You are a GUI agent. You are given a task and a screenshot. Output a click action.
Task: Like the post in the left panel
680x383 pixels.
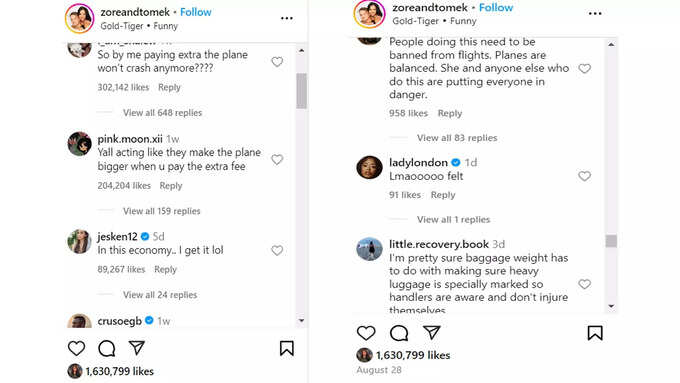tap(76, 348)
